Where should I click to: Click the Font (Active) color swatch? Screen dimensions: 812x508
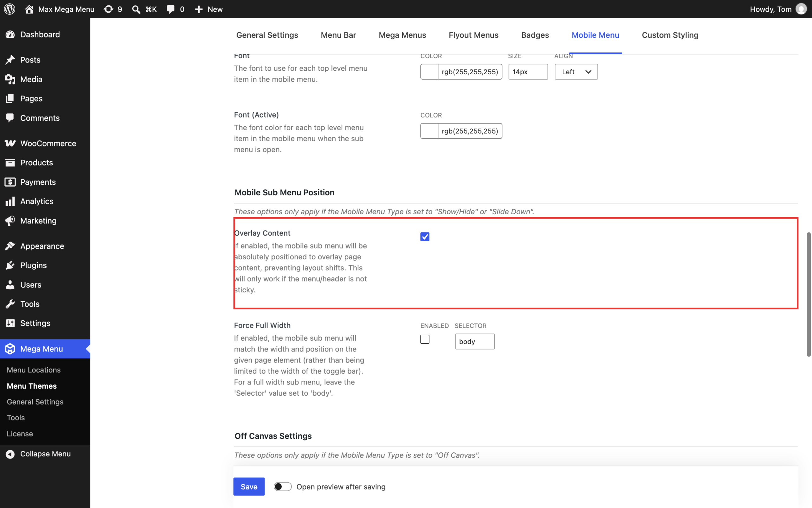[429, 131]
